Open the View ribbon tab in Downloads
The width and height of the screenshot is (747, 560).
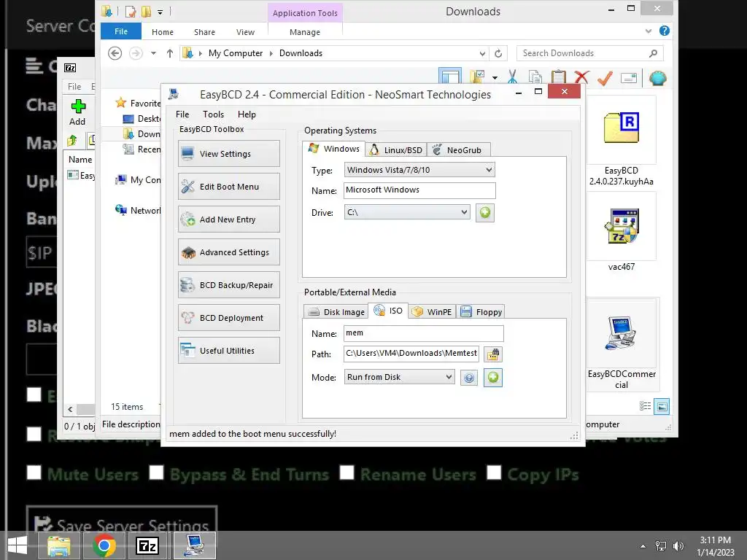(x=245, y=32)
